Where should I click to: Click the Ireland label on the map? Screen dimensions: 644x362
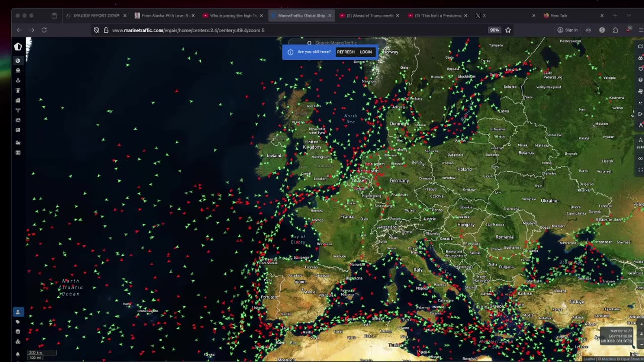tap(274, 156)
